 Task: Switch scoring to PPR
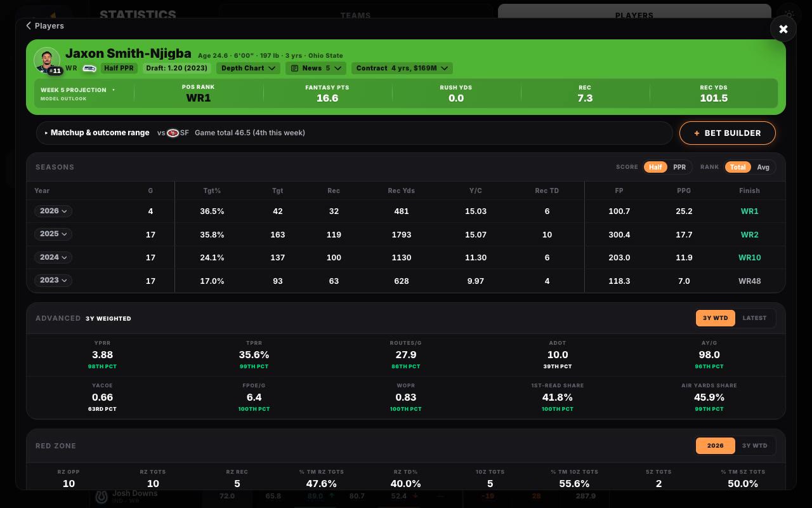tap(679, 167)
